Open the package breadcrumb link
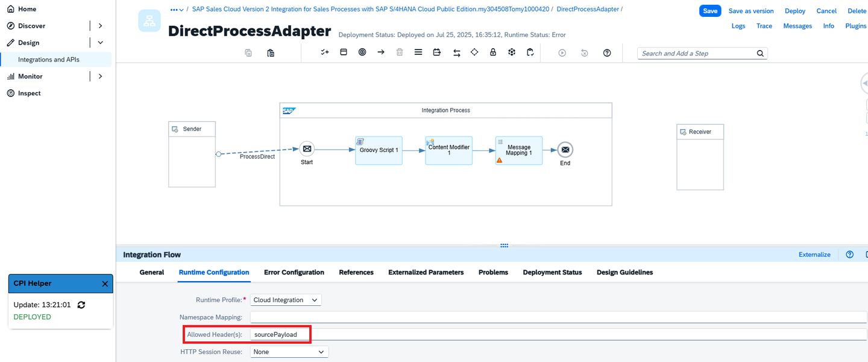Image resolution: width=868 pixels, height=362 pixels. coord(371,10)
